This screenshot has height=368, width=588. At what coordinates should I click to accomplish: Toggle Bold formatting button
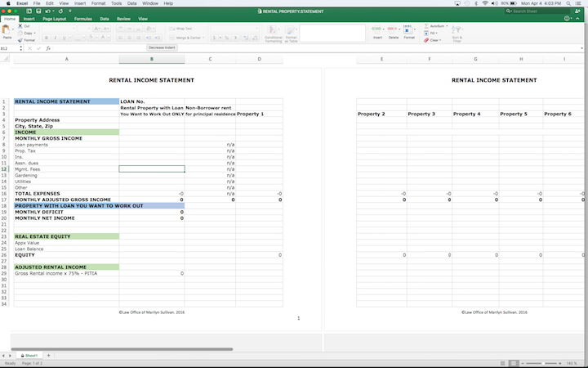(x=47, y=38)
